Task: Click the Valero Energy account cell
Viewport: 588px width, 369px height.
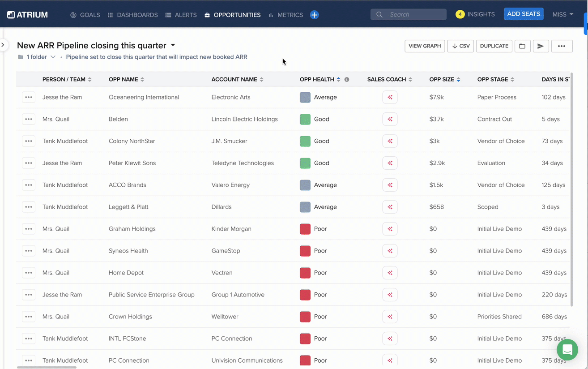Action: pyautogui.click(x=230, y=185)
